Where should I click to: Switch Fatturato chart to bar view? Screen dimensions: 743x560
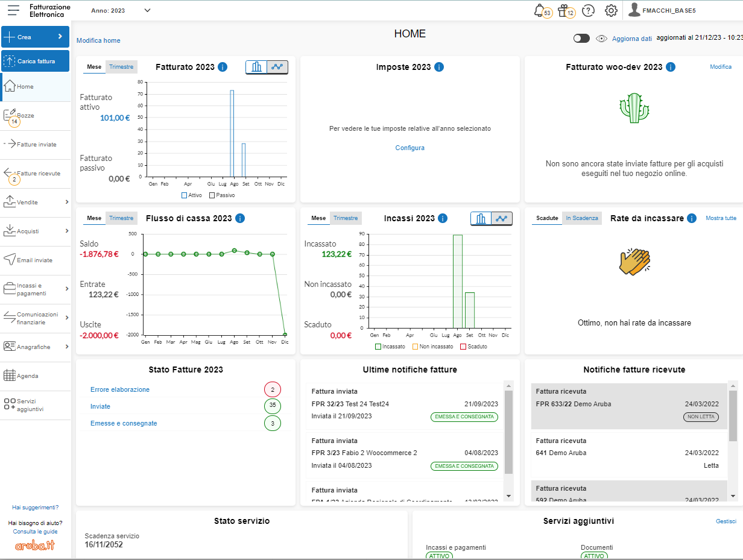point(256,67)
